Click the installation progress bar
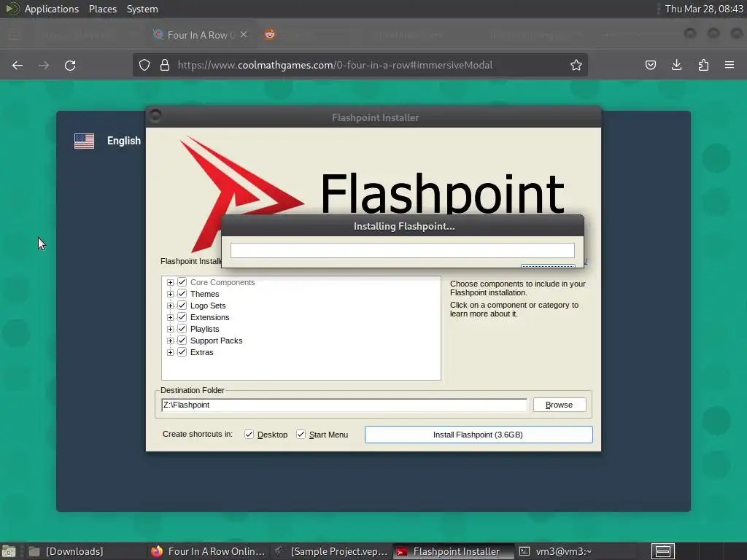Screen dimensions: 747x560 pos(402,251)
